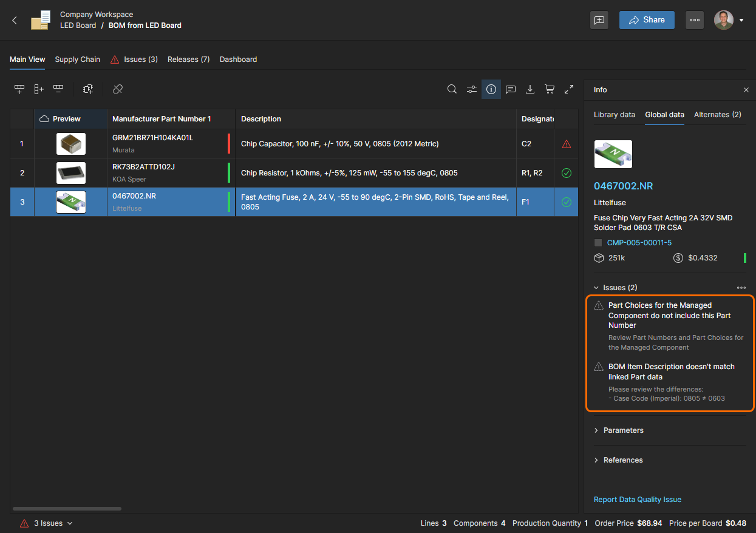Click the unlink component icon
Screen dimensions: 756x533
[x=118, y=89]
